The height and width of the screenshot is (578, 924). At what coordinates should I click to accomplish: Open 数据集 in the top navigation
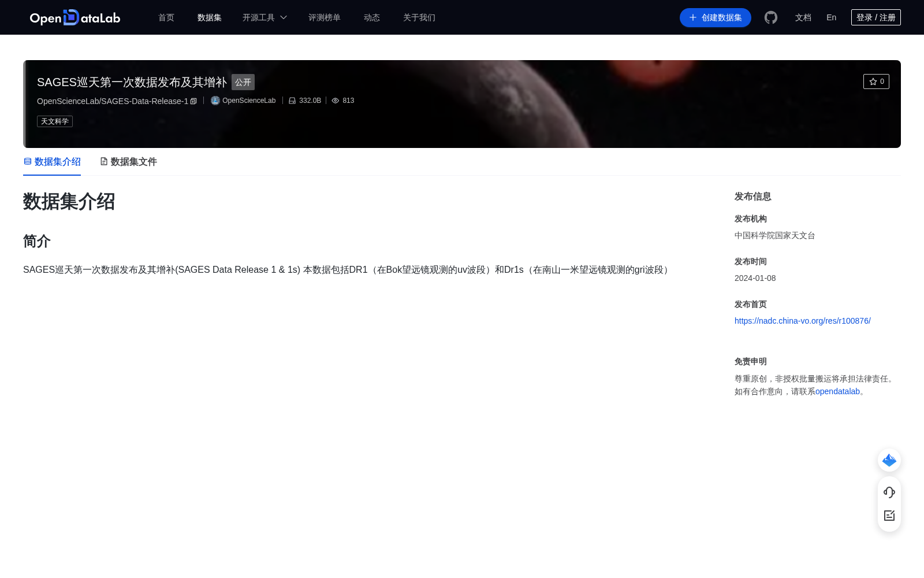(x=210, y=17)
